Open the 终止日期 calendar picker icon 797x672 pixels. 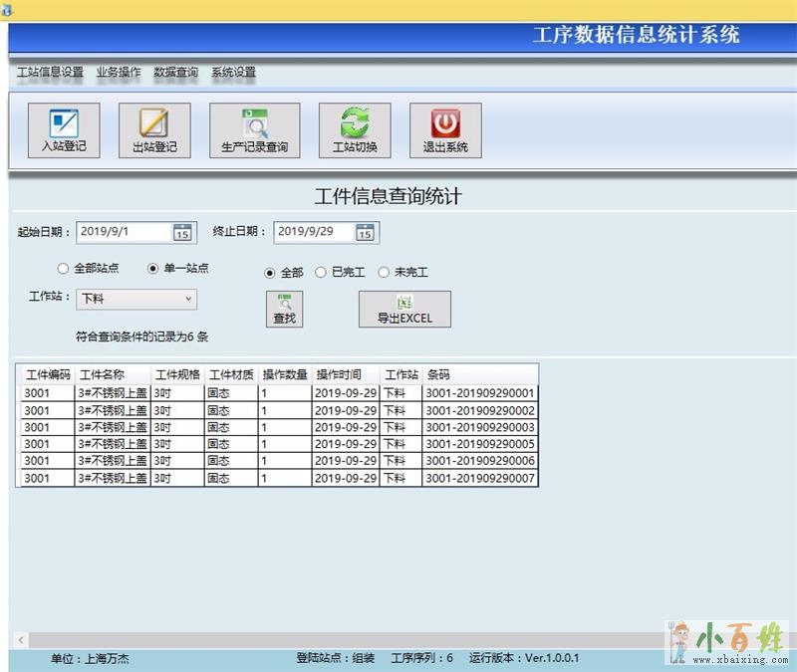[366, 232]
